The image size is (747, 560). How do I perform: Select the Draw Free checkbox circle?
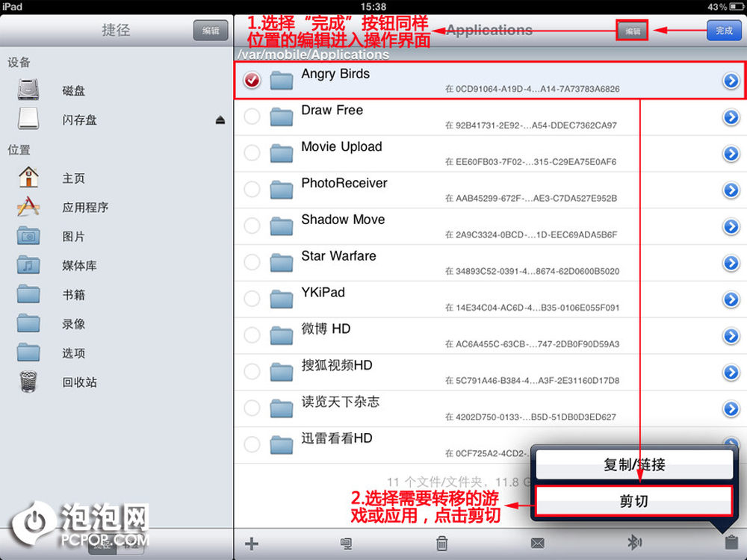coord(252,116)
